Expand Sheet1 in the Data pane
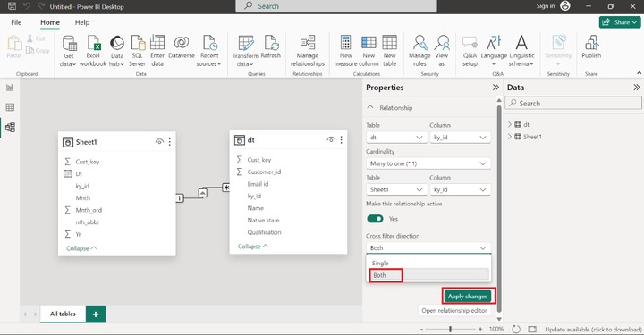This screenshot has width=644, height=335. point(509,137)
